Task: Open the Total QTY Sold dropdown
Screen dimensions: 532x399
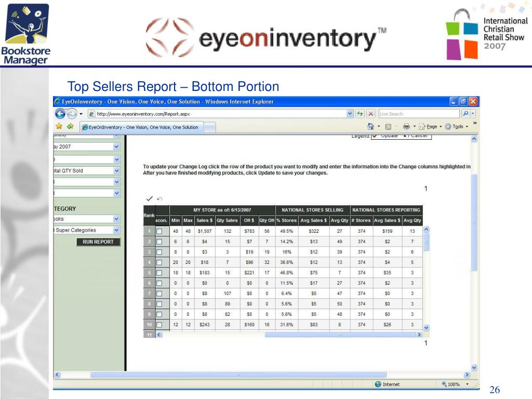Action: pyautogui.click(x=116, y=170)
